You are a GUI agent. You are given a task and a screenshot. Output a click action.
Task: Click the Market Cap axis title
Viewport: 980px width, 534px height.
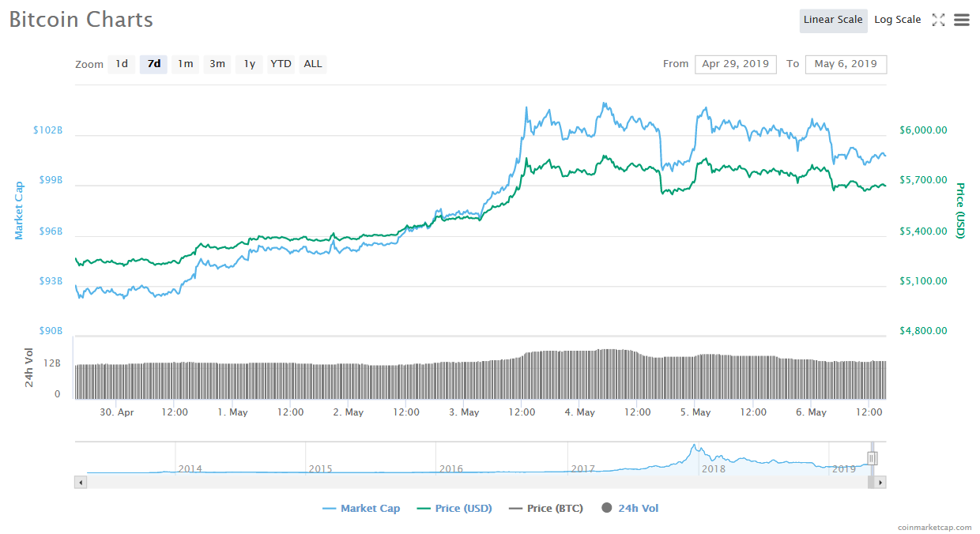point(19,210)
